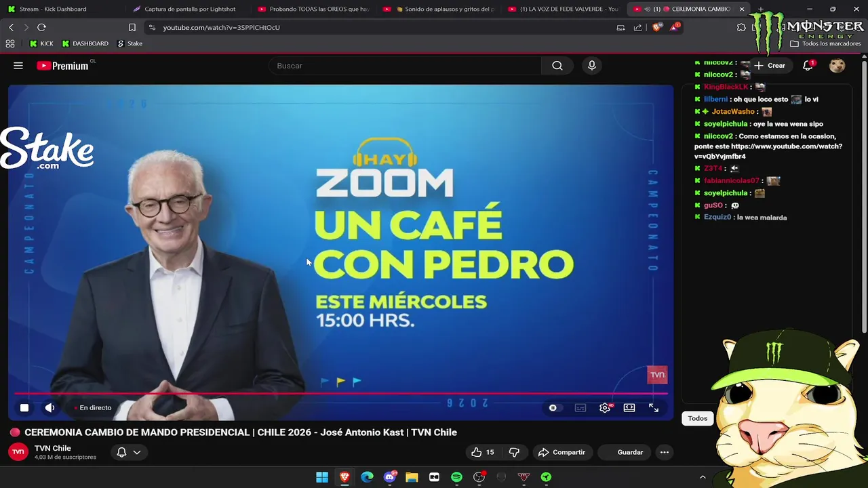Start voice search with the microphone icon
Image resolution: width=868 pixels, height=488 pixels.
click(591, 66)
